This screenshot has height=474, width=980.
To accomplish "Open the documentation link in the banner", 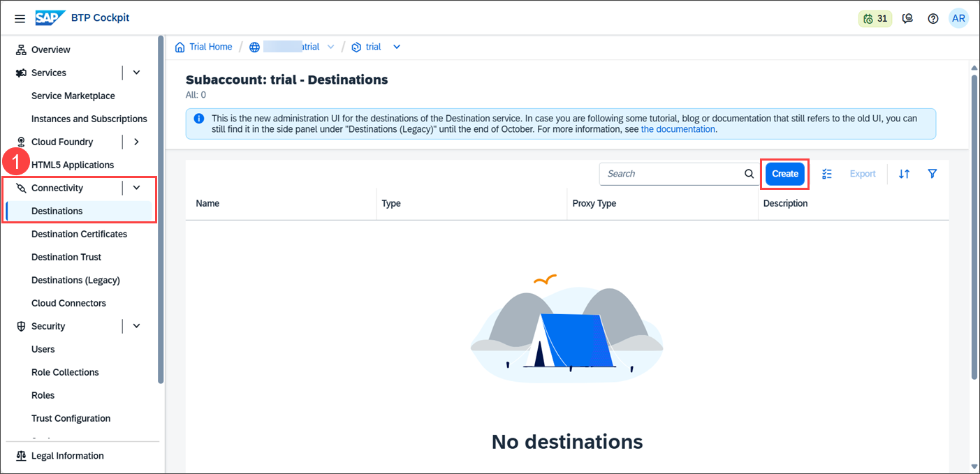I will click(x=678, y=129).
